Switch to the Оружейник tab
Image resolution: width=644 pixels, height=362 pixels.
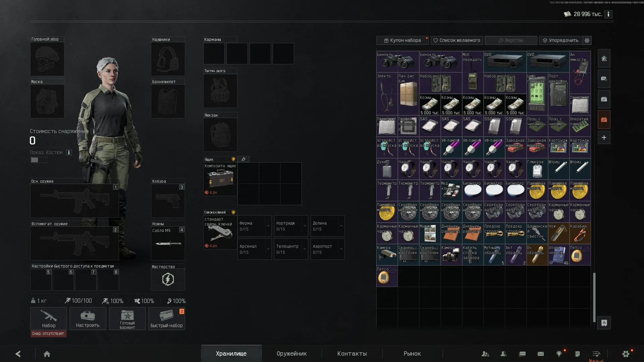click(291, 354)
